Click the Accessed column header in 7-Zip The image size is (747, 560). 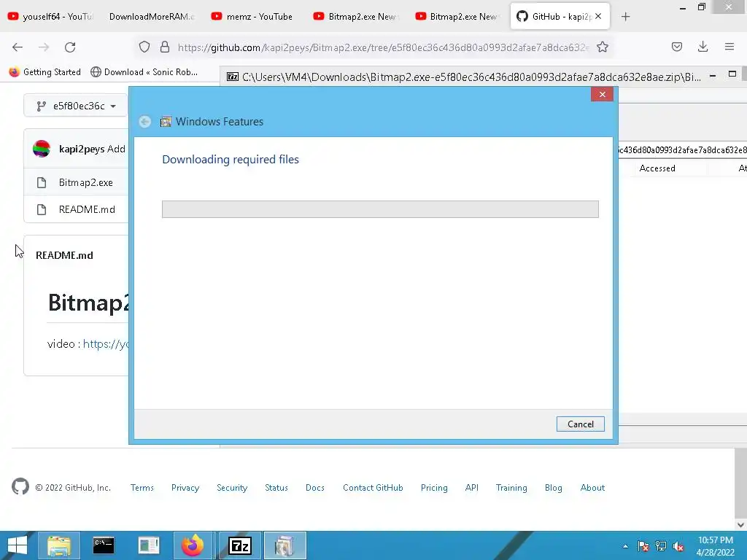657,168
